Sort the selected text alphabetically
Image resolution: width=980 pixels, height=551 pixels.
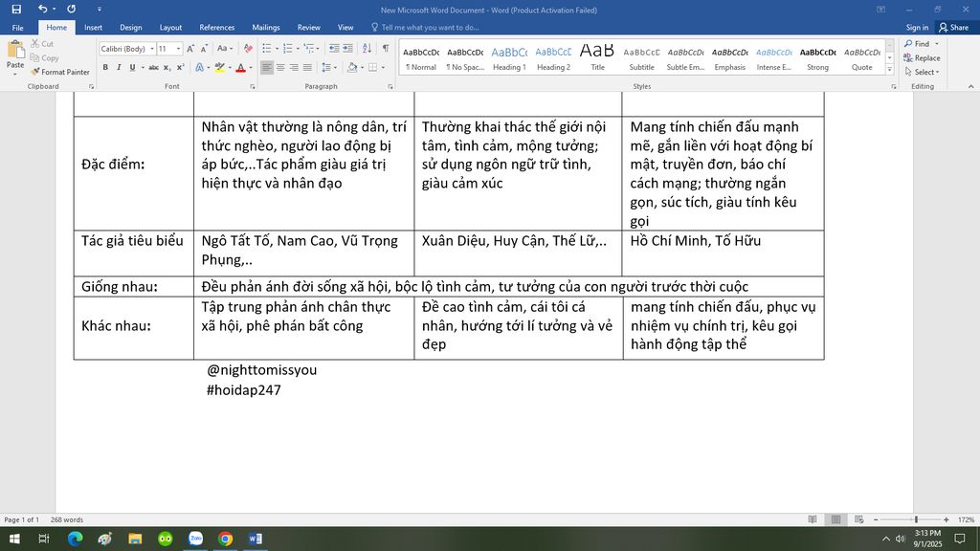click(x=367, y=48)
